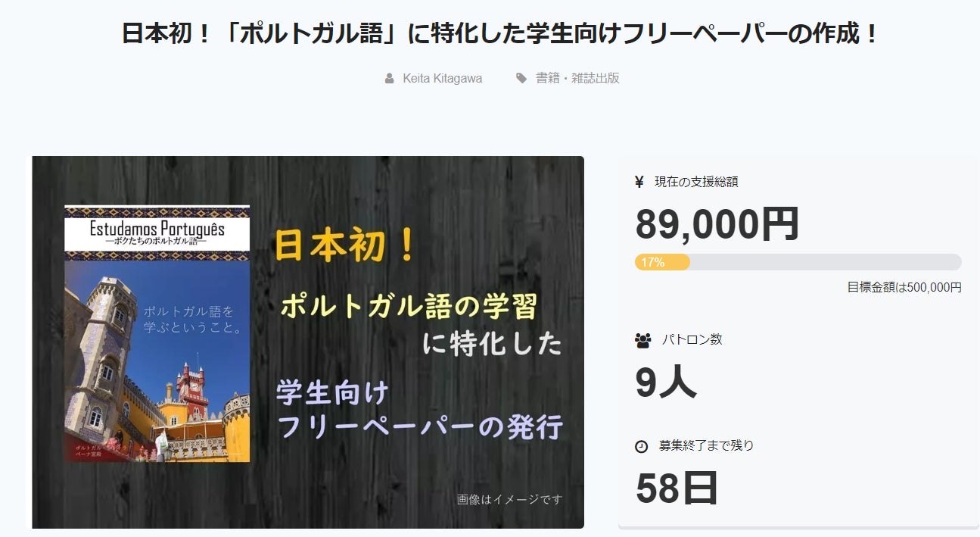Click the 画像はイメージです caption
The width and height of the screenshot is (980, 537).
510,499
